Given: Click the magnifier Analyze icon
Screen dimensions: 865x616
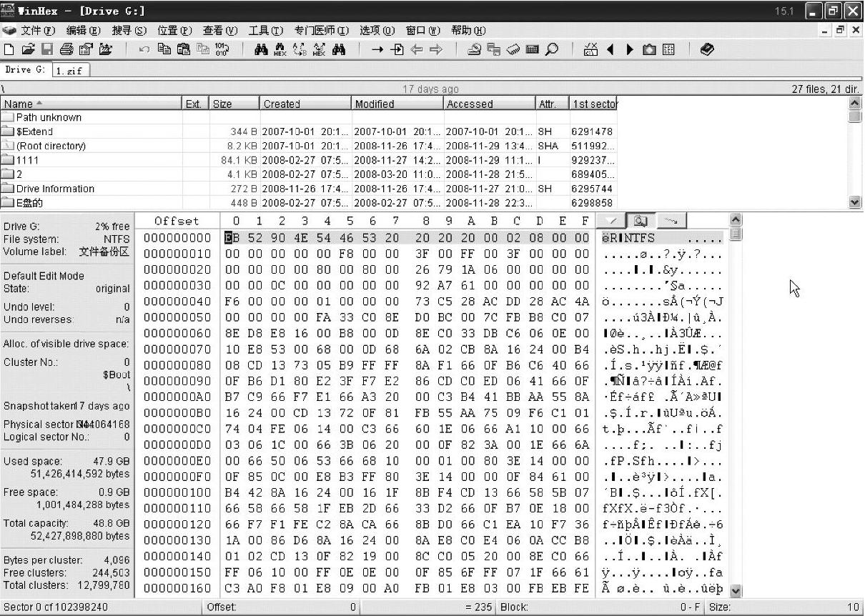Looking at the screenshot, I should [x=551, y=50].
